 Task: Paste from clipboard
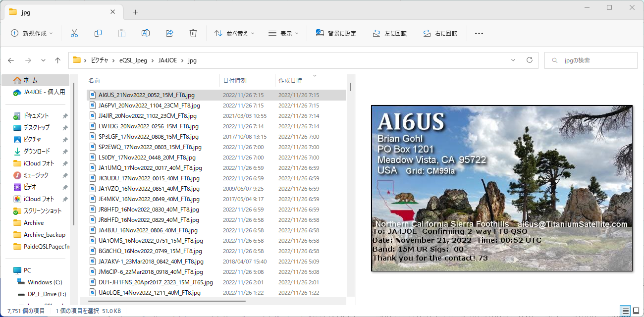click(121, 33)
